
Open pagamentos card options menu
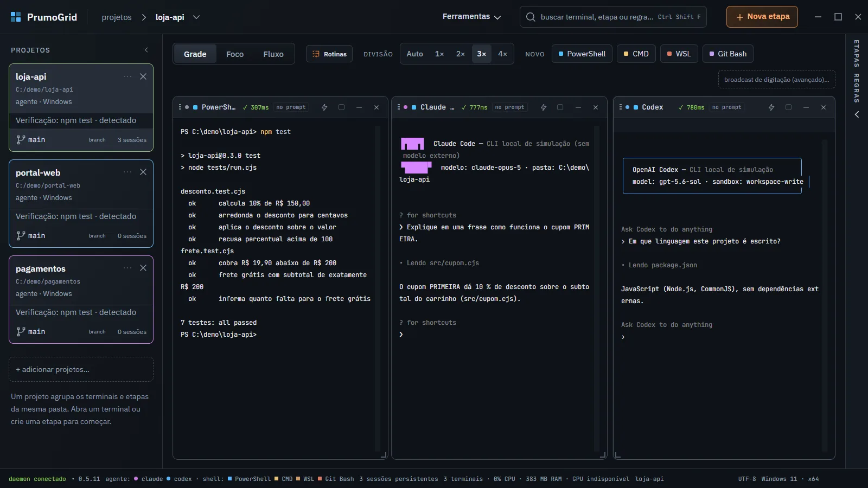[x=127, y=268]
